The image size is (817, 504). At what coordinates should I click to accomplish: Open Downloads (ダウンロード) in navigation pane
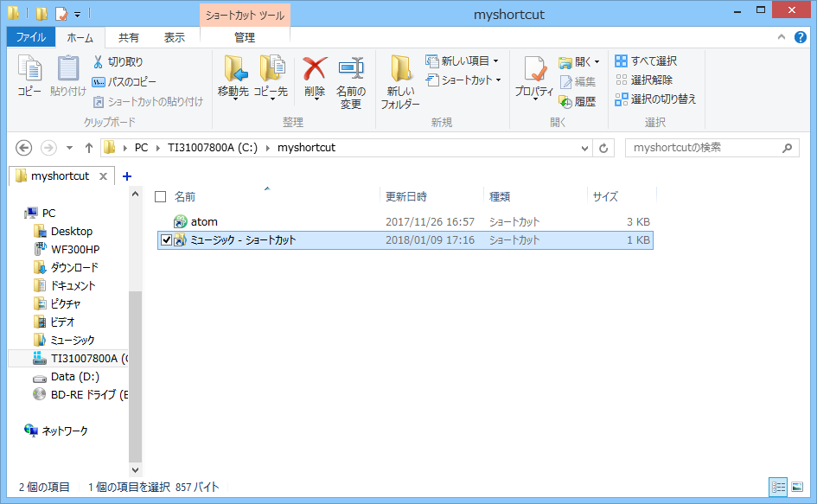[74, 267]
